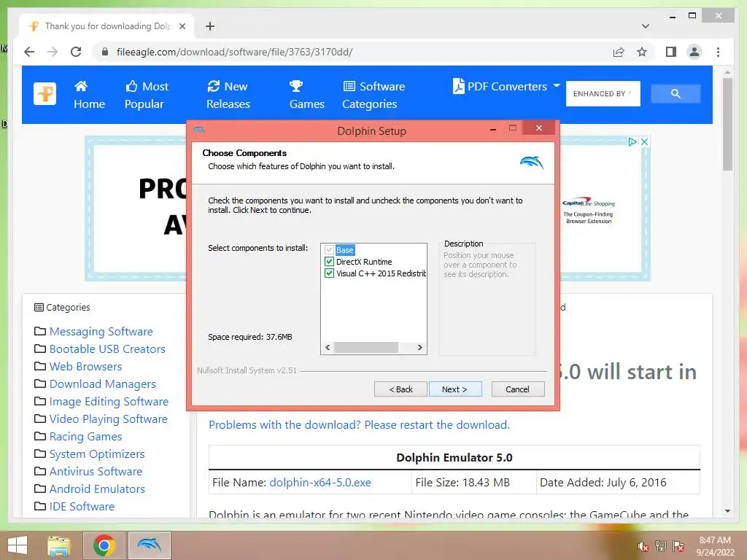Uncheck the DirectX Runtime component
Image resolution: width=747 pixels, height=560 pixels.
[x=329, y=262]
